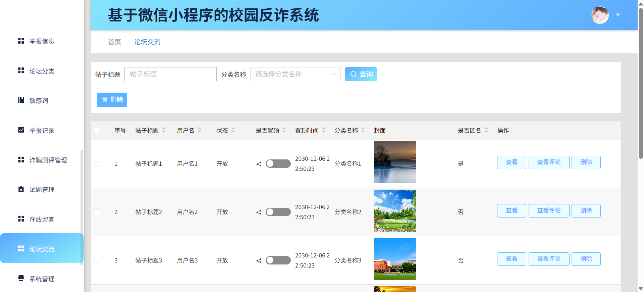
Task: Sort table by 用户名 column arrows
Action: 200,130
